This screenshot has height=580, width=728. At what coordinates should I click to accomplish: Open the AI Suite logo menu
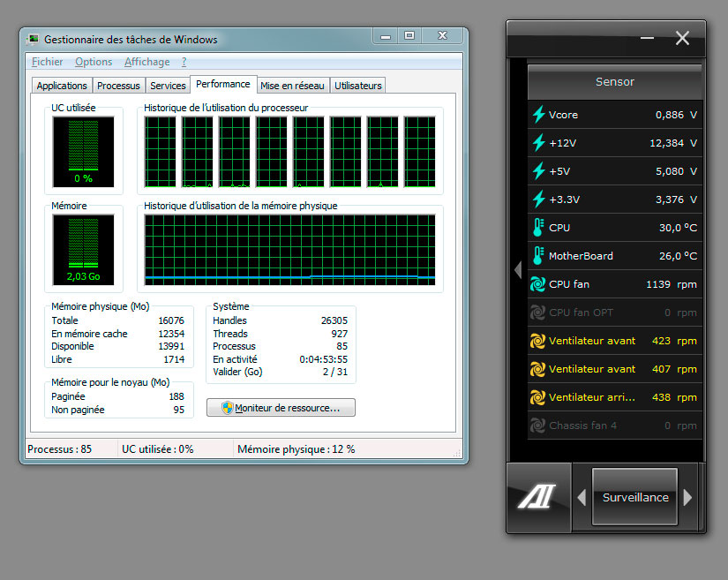click(x=537, y=497)
